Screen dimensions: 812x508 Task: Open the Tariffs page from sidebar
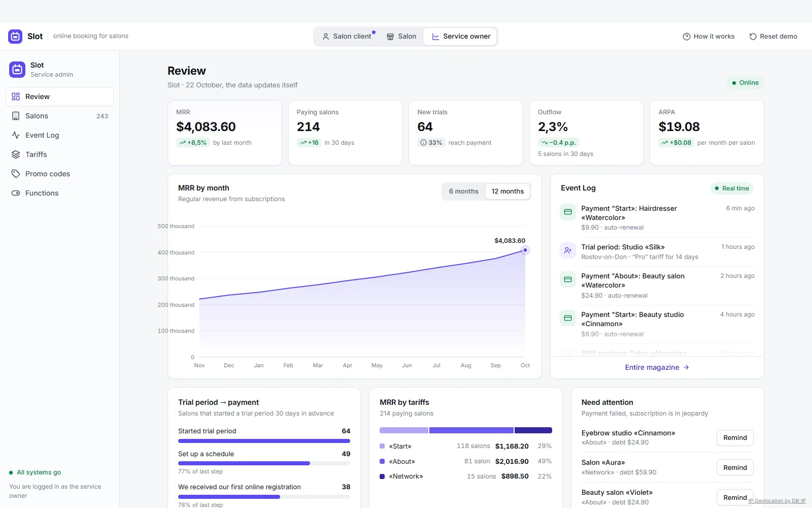[x=60, y=154]
